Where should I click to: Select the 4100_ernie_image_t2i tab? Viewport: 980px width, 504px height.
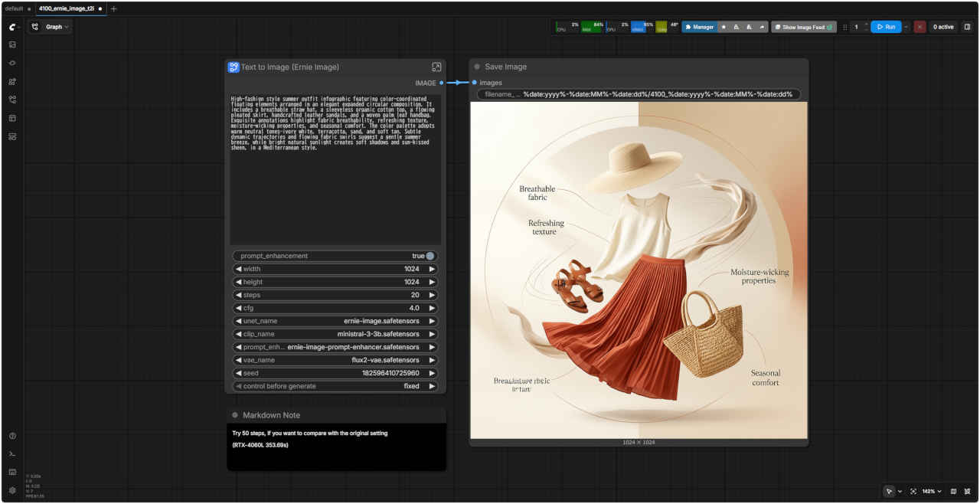coord(70,8)
